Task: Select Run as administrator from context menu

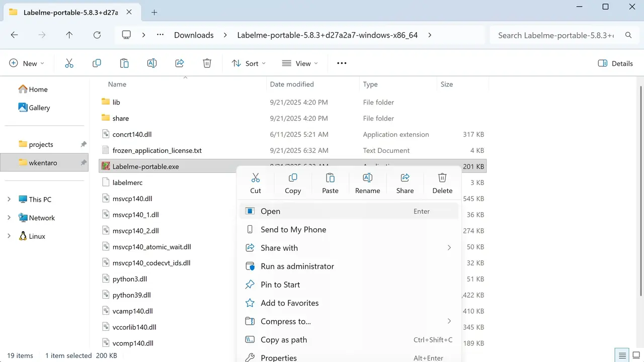Action: (x=297, y=266)
